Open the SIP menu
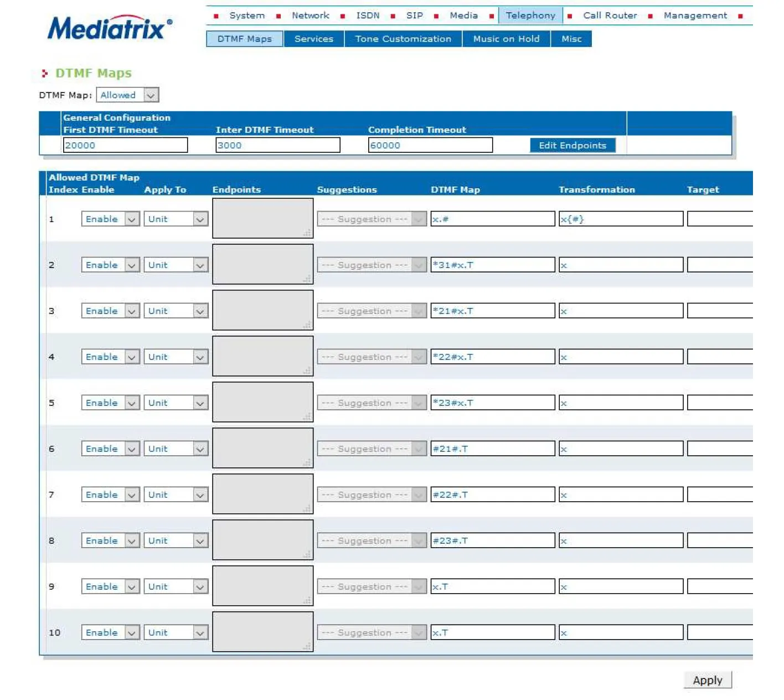This screenshot has height=700, width=784. (x=414, y=16)
